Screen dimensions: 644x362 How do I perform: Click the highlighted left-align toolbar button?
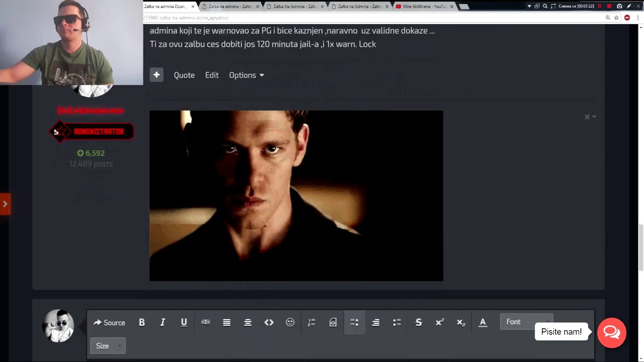(354, 322)
